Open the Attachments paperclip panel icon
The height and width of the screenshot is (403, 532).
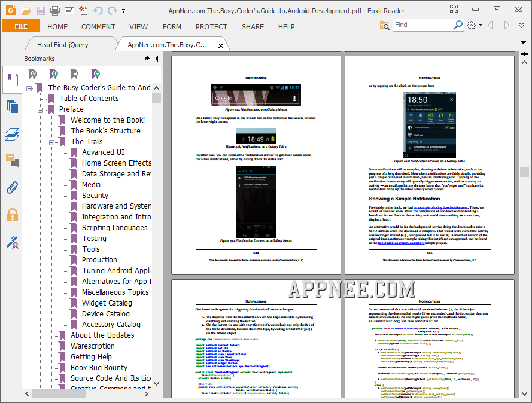13,187
